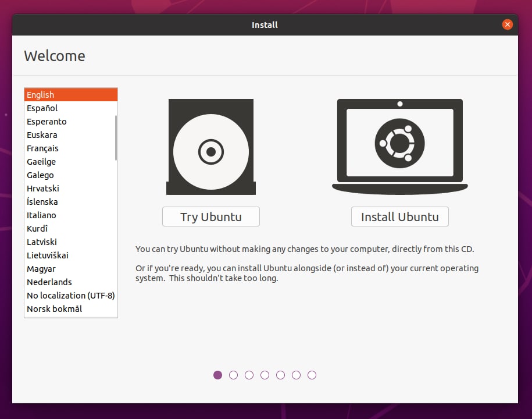The height and width of the screenshot is (419, 532).
Task: Select Kurdî as the language
Action: (71, 229)
